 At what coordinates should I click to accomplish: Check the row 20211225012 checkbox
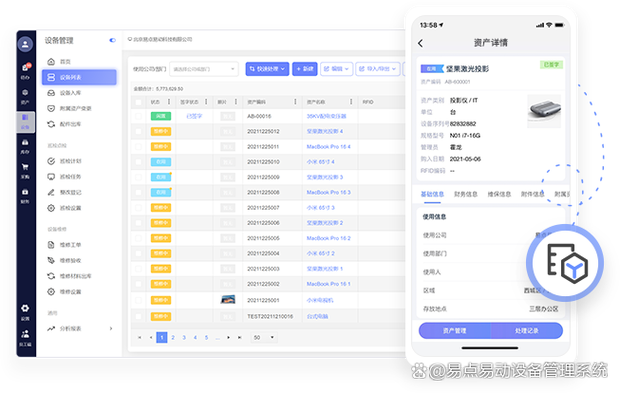pyautogui.click(x=138, y=131)
